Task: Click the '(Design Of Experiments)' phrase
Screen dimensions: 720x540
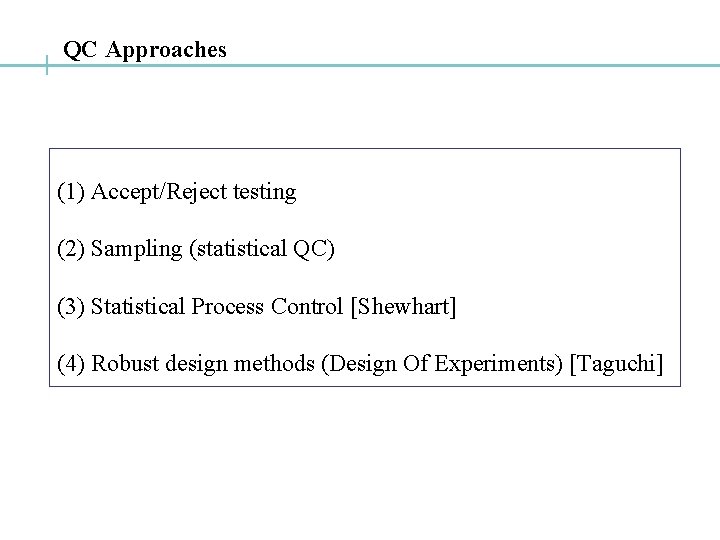Action: click(442, 364)
